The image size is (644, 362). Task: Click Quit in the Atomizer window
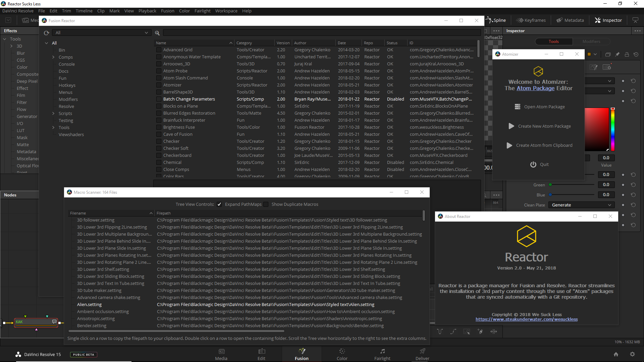pyautogui.click(x=539, y=165)
